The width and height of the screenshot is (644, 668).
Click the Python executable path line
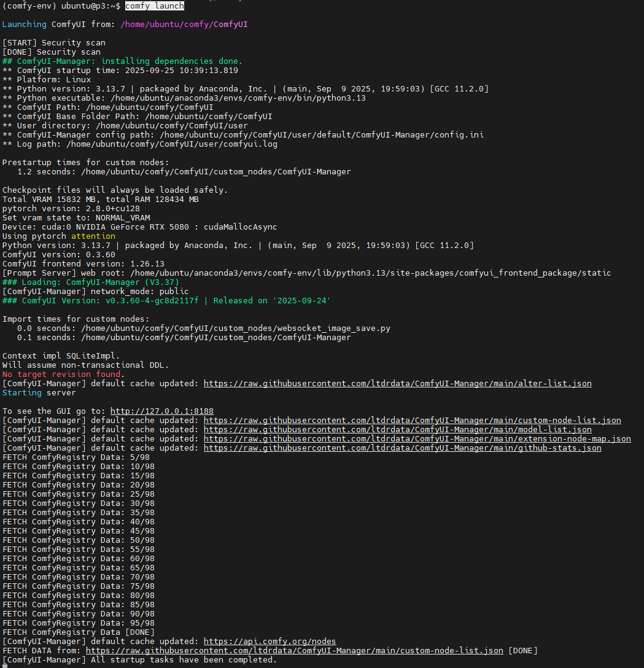pyautogui.click(x=184, y=98)
